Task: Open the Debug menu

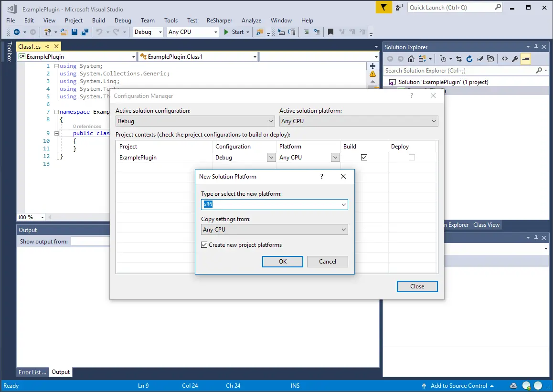Action: 123,21
